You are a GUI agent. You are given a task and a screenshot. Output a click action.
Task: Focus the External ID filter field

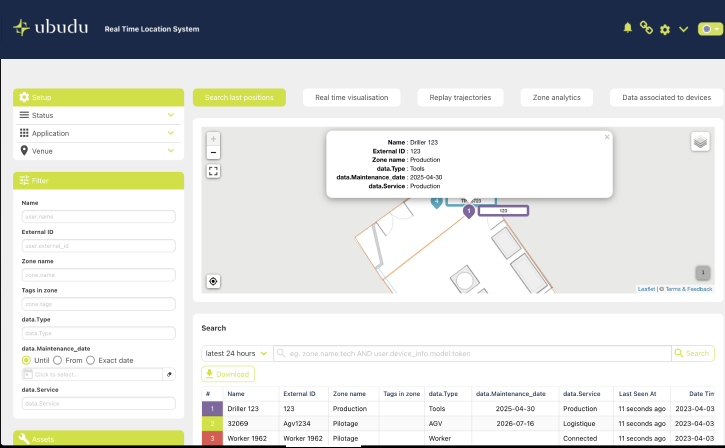98,245
